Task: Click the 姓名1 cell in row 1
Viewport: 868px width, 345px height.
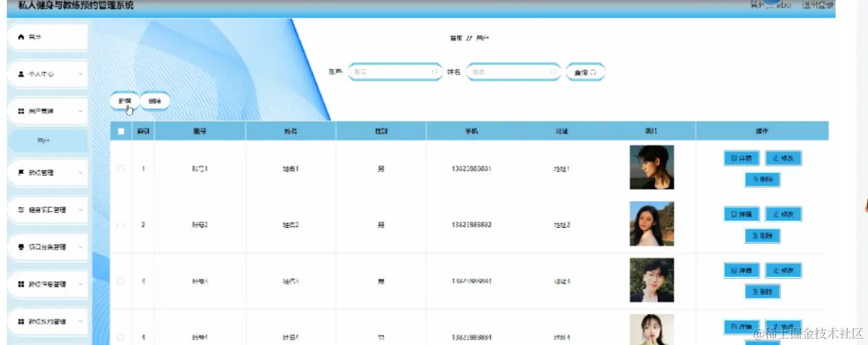Action: pyautogui.click(x=290, y=169)
